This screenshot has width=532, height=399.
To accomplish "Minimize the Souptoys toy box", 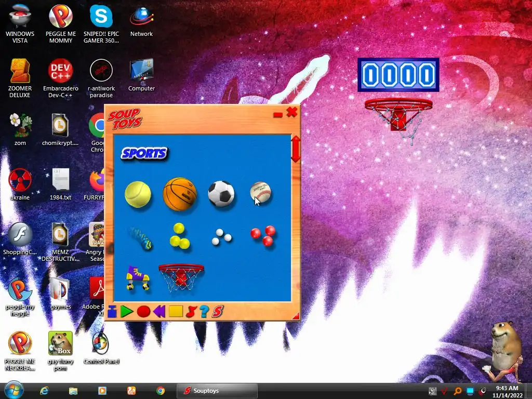I will [x=278, y=115].
